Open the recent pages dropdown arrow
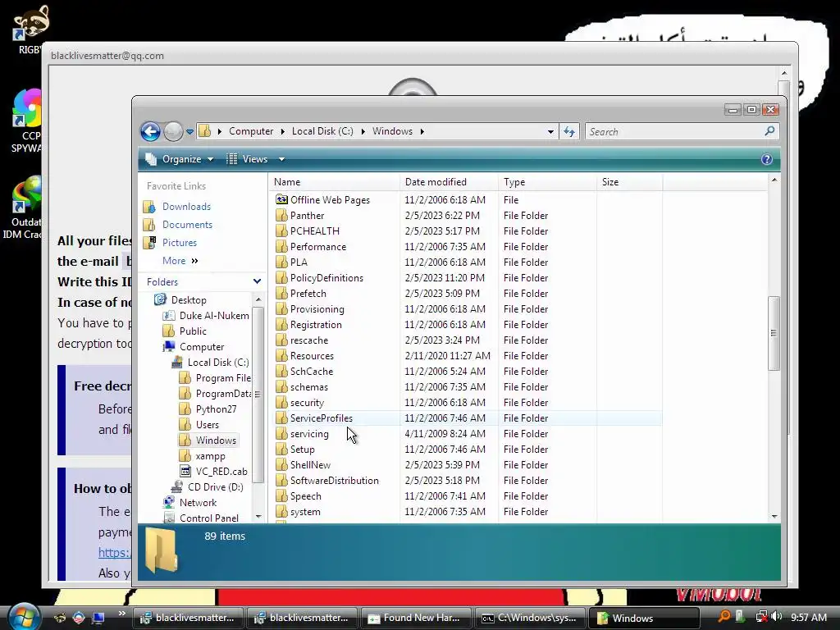840x630 pixels. (189, 132)
